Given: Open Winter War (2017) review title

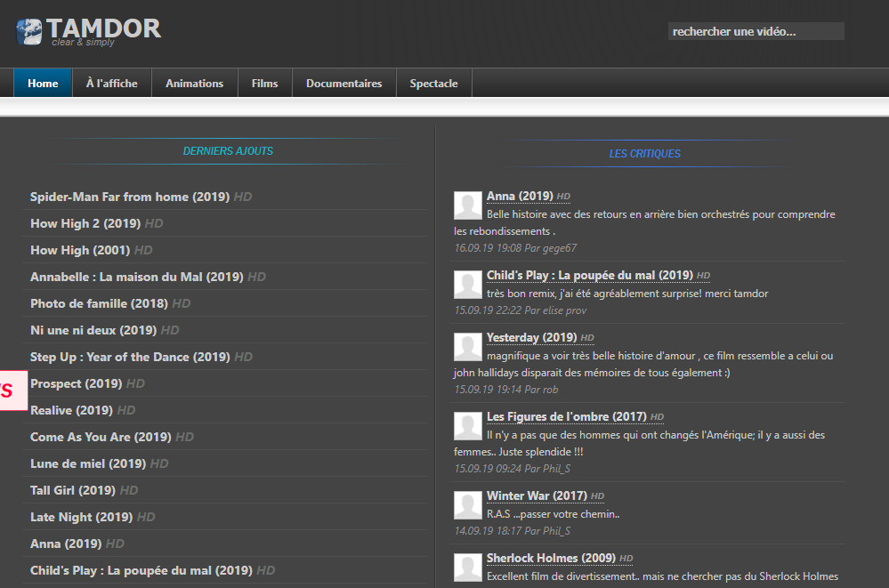Looking at the screenshot, I should (537, 495).
